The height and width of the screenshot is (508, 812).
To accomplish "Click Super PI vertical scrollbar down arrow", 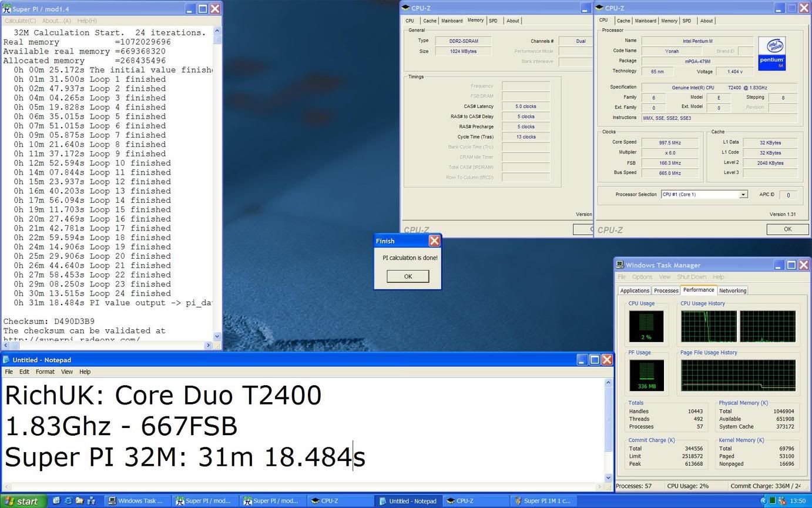I will pos(217,336).
